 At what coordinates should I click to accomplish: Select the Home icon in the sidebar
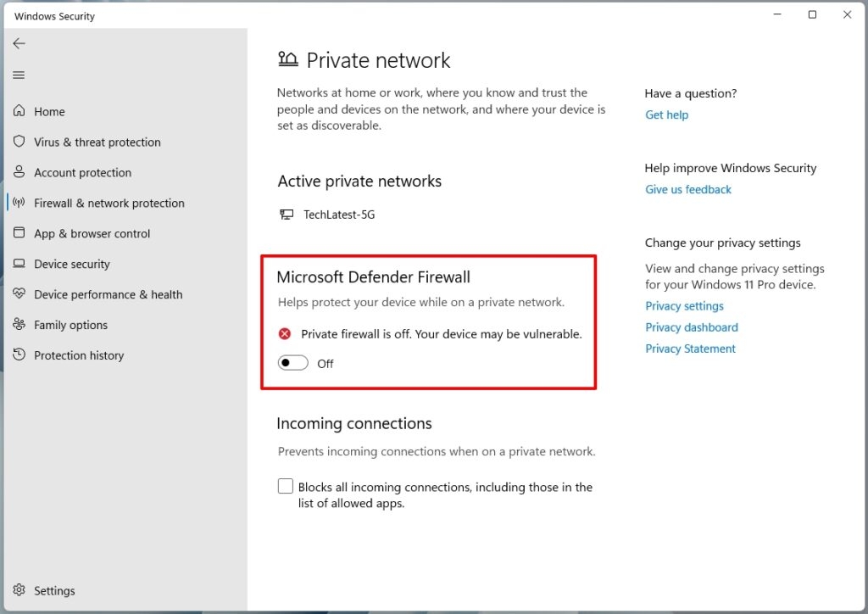(x=19, y=111)
